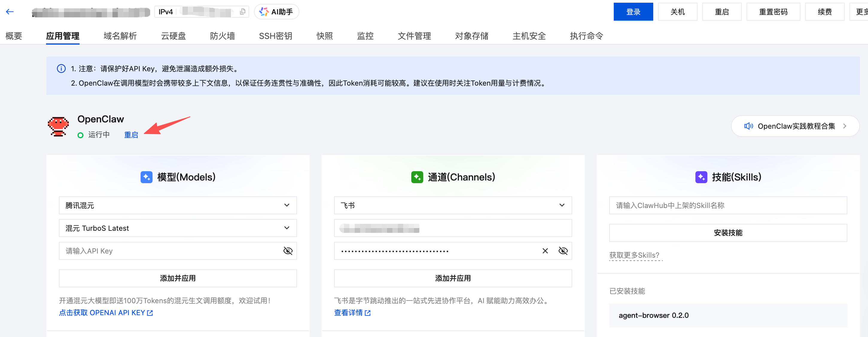Switch to the 域名解析 tab
Viewport: 868px width, 337px height.
coord(120,36)
